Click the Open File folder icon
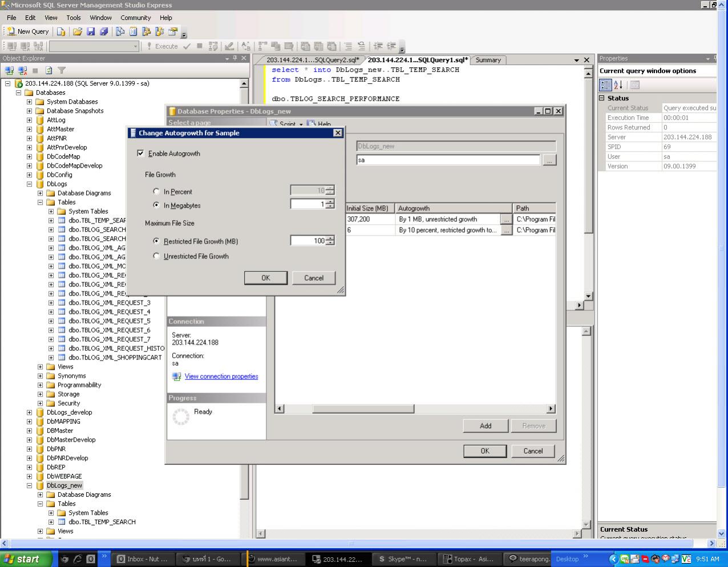 (x=78, y=31)
